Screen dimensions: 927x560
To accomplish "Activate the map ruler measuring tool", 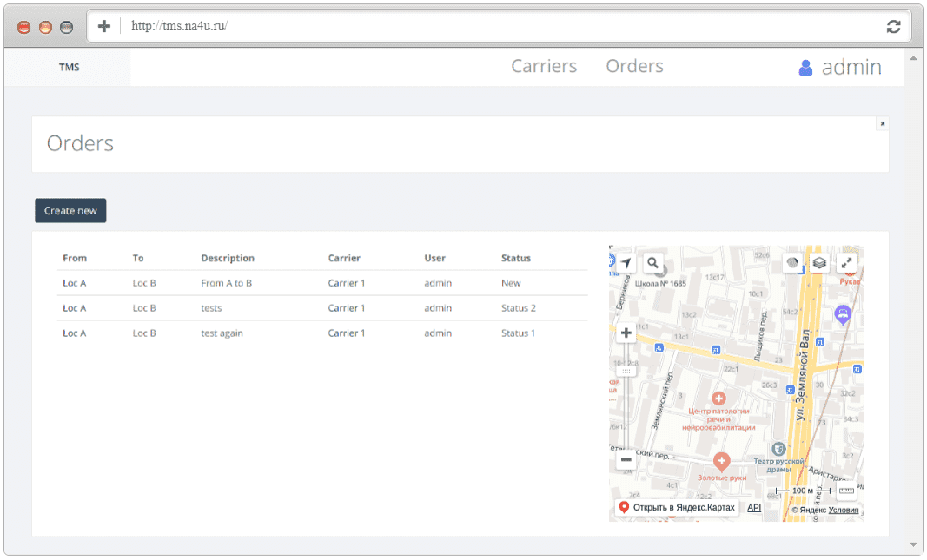I will point(846,491).
